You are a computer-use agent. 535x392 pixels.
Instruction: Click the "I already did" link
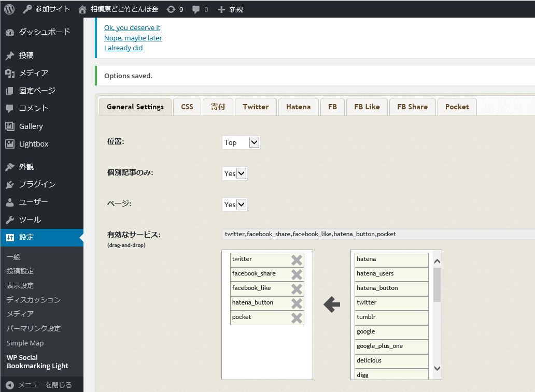pos(123,48)
